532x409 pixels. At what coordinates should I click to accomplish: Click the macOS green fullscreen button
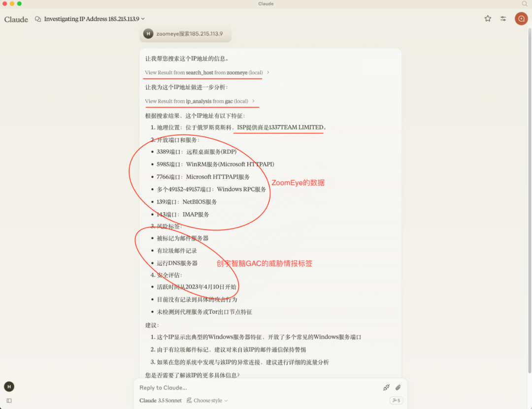19,4
